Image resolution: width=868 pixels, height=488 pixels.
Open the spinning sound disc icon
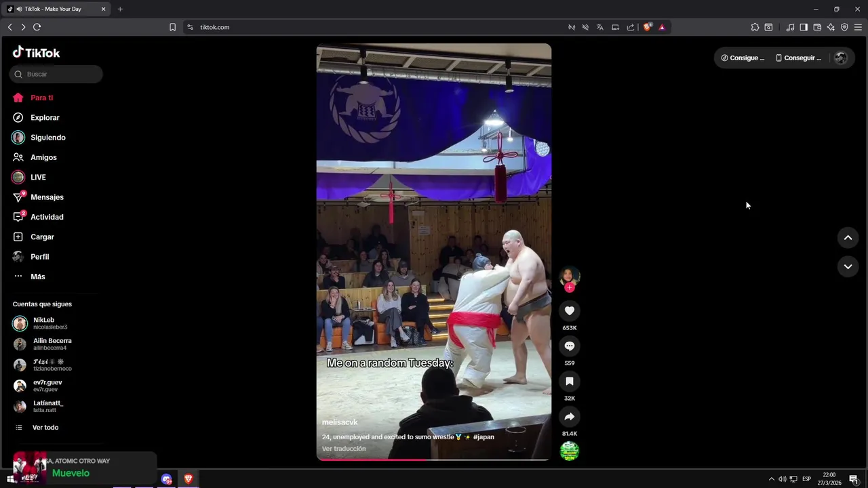pyautogui.click(x=570, y=451)
